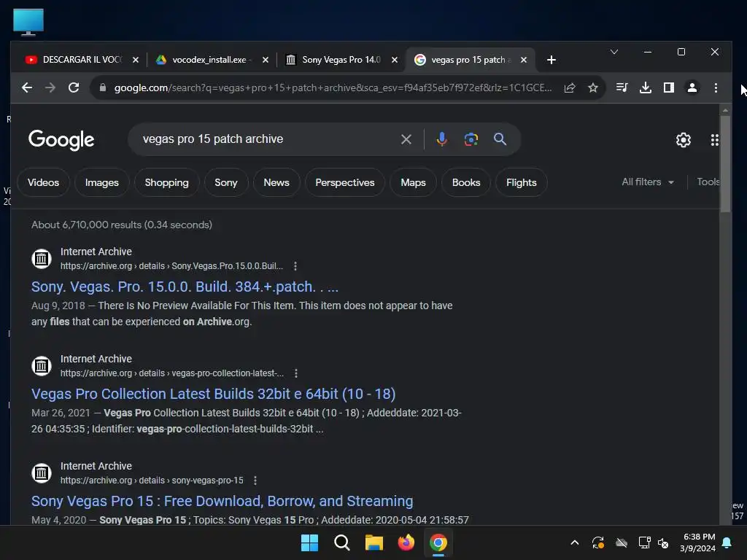Open the notifications bell in tray
747x560 pixels.
coord(727,542)
